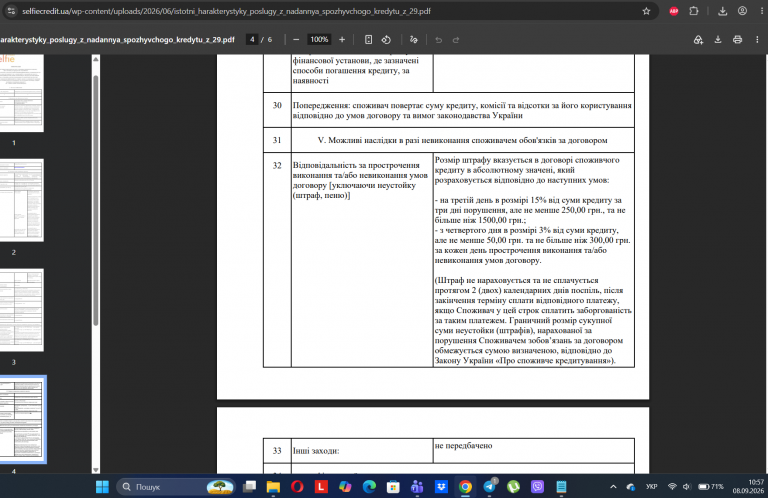The height and width of the screenshot is (498, 768).
Task: Open File Explorer from the taskbar
Action: point(273,487)
